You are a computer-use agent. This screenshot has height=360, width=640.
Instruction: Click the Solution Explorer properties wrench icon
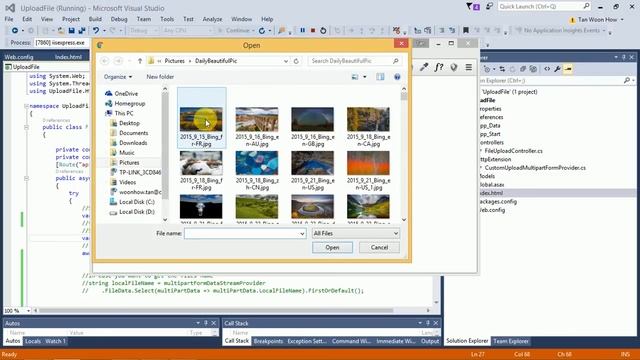pos(557,69)
